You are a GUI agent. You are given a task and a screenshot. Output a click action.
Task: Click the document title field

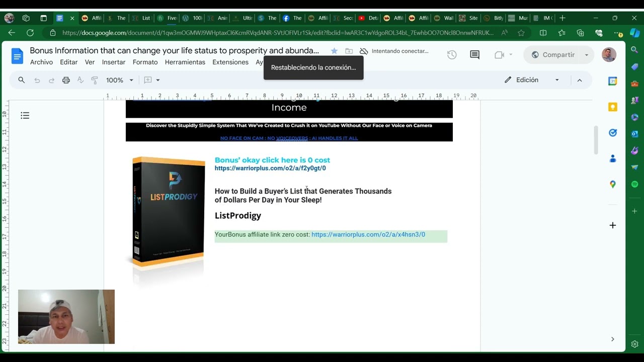point(174,51)
